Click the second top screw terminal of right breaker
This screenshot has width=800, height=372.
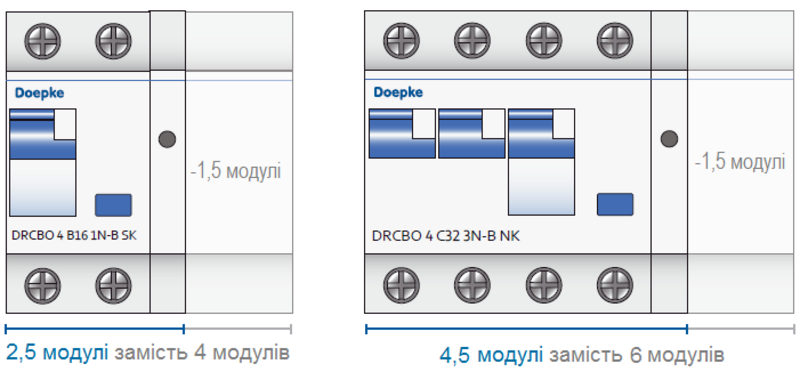click(472, 40)
